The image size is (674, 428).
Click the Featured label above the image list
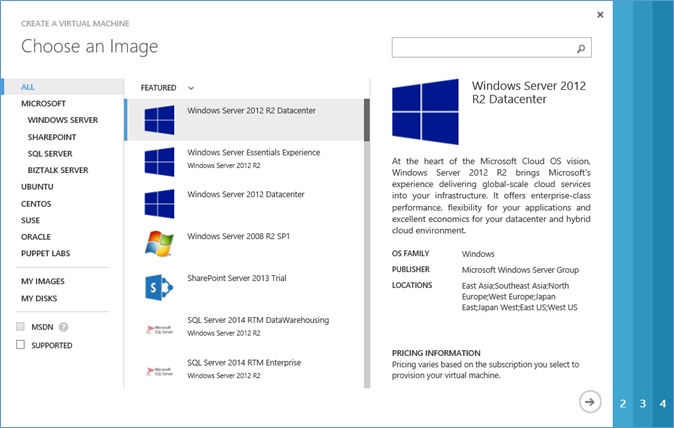[158, 88]
